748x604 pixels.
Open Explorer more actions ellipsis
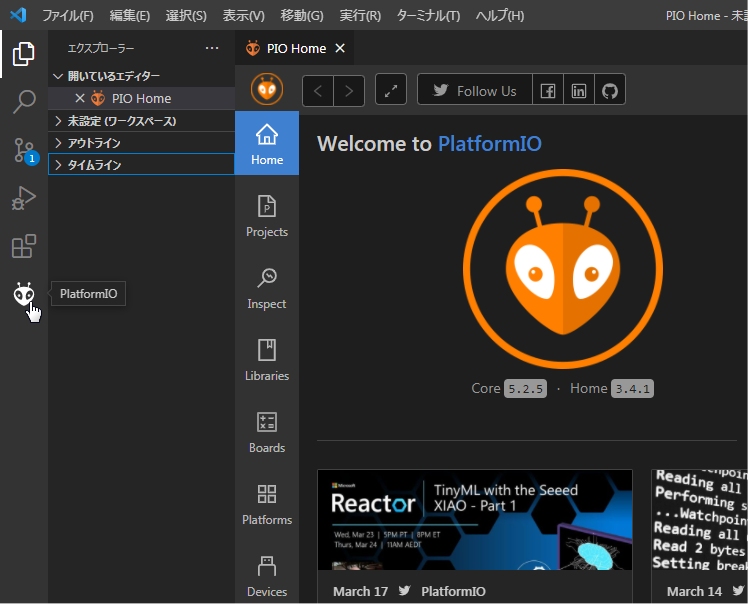212,48
